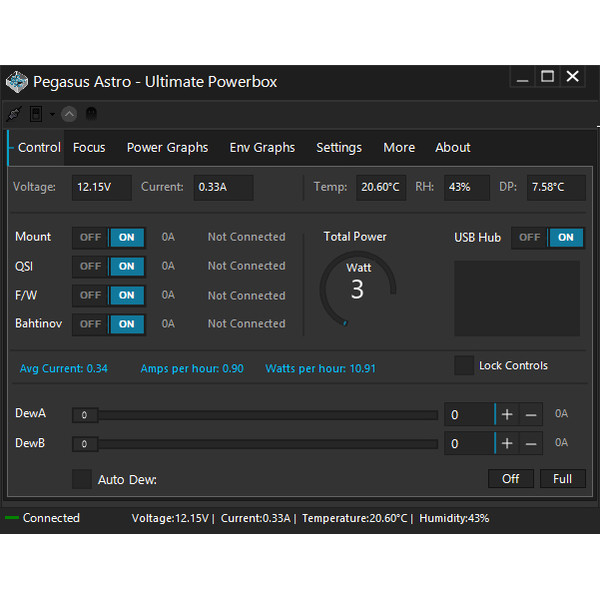The image size is (600, 600).
Task: Enable the Auto Dew checkbox
Action: coord(82,479)
